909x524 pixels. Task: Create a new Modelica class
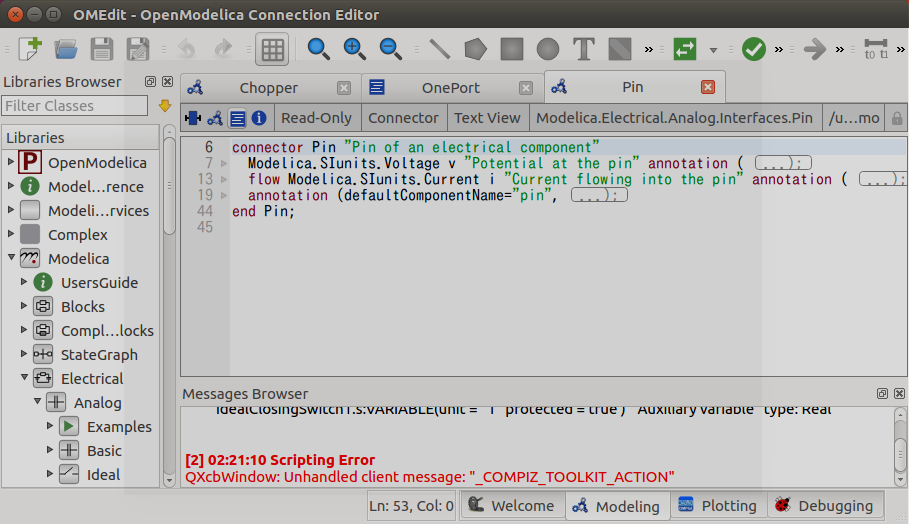tap(30, 49)
